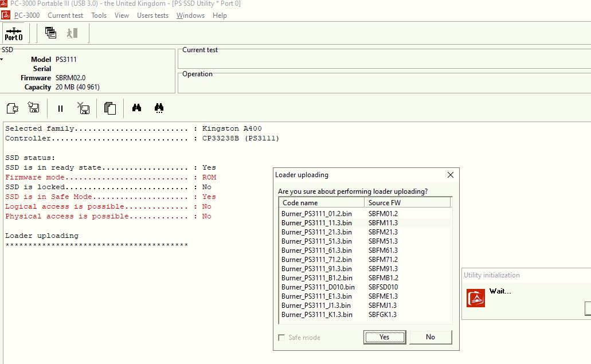The width and height of the screenshot is (591, 364).
Task: Click the PS3111 model value
Action: (x=66, y=60)
